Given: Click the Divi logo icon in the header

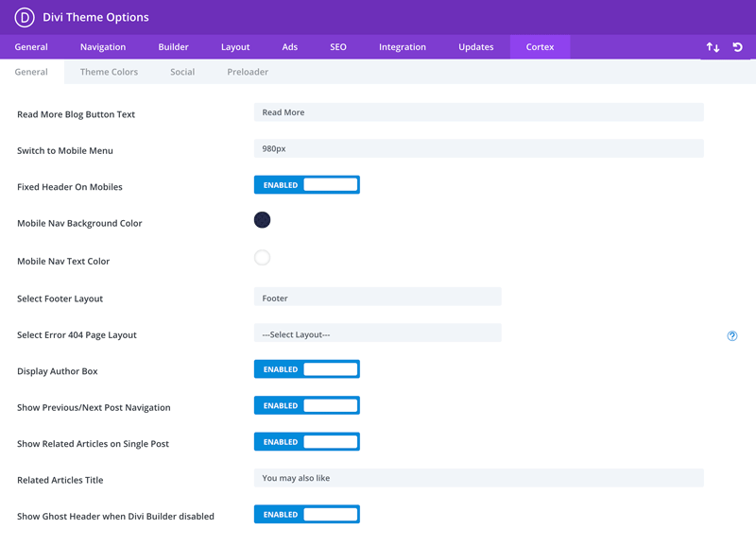Looking at the screenshot, I should tap(25, 17).
